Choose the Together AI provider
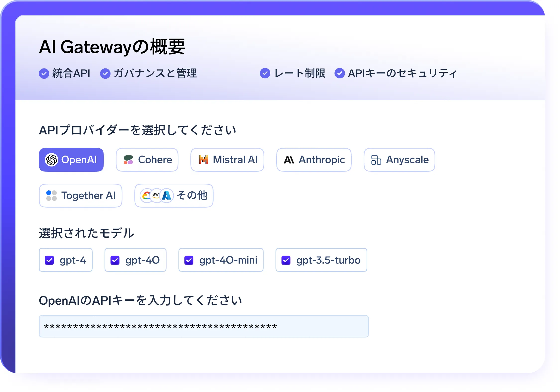Viewport: 560px width, 392px height. [x=81, y=195]
